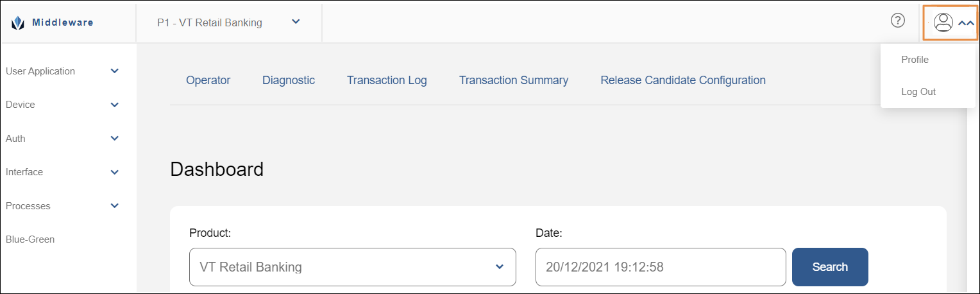Open the P1 - VT Retail Banking dropdown
980x294 pixels.
(228, 22)
